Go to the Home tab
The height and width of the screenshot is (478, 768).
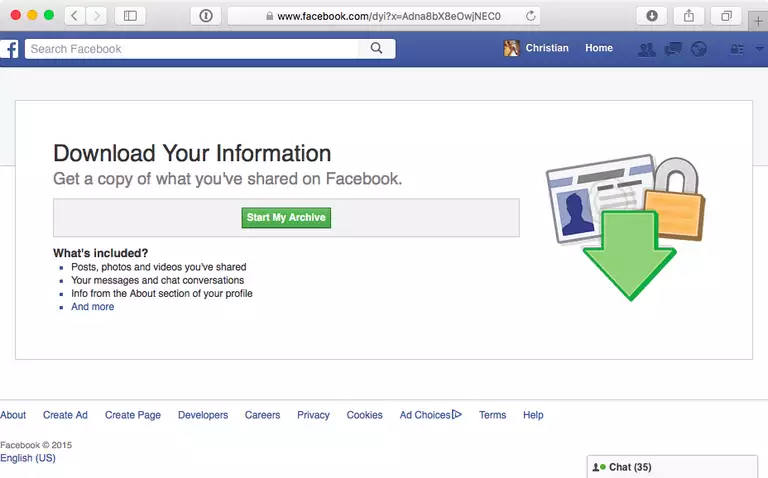(x=599, y=49)
